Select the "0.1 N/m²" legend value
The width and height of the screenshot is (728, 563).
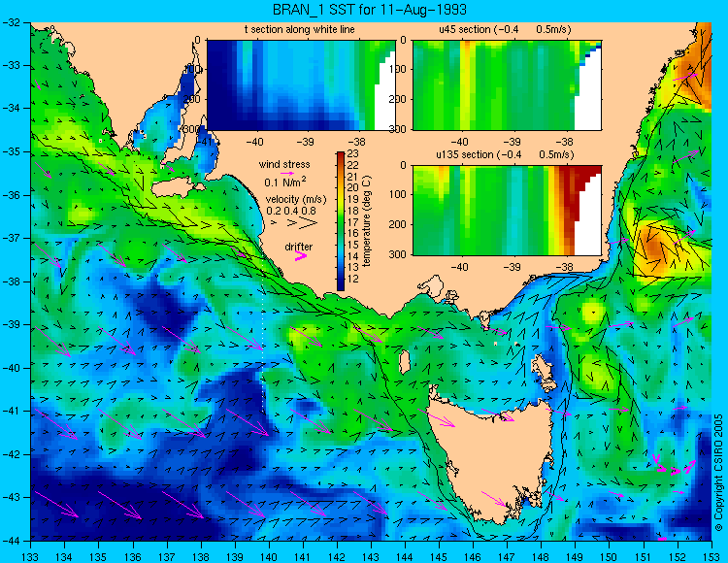click(285, 182)
